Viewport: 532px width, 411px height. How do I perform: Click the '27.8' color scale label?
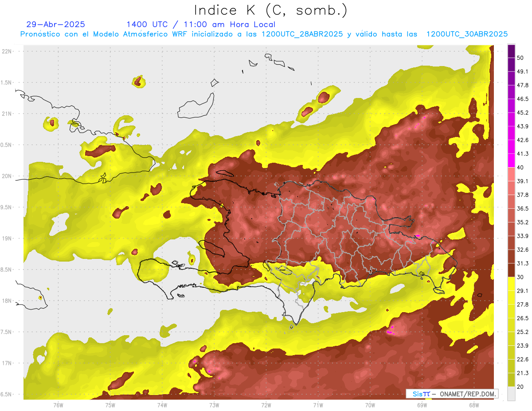[x=523, y=304]
